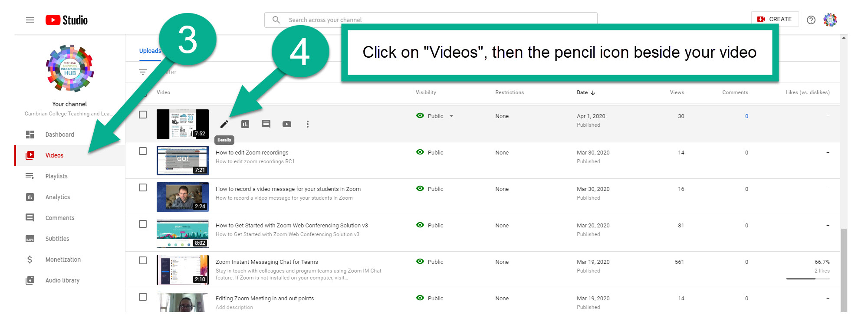
Task: Click the Playlists sidebar icon
Action: point(30,176)
